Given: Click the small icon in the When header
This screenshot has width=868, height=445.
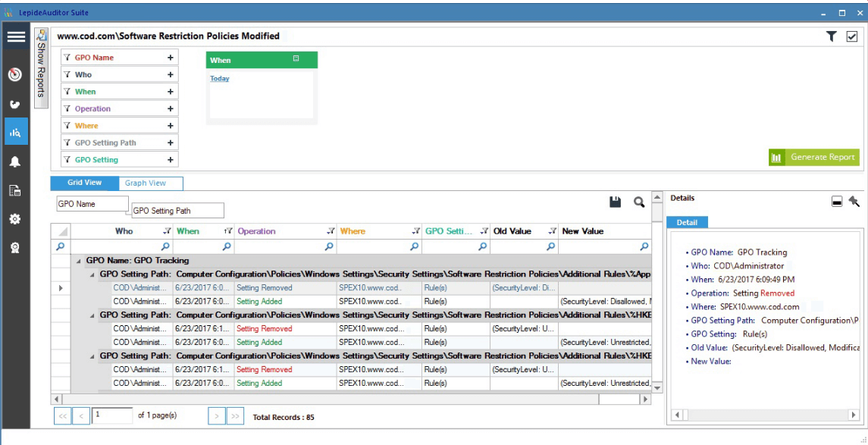Looking at the screenshot, I should pyautogui.click(x=296, y=58).
